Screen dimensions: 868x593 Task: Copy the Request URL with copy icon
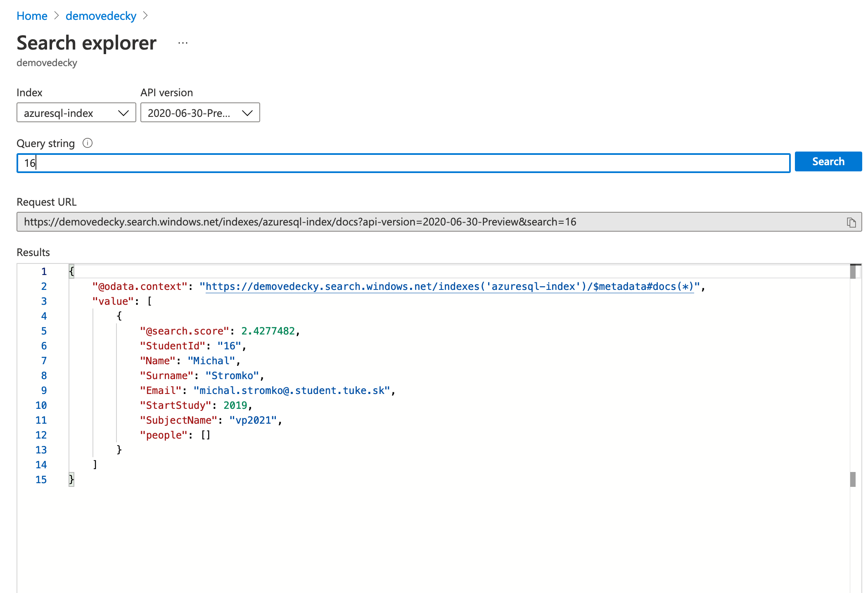[851, 223]
